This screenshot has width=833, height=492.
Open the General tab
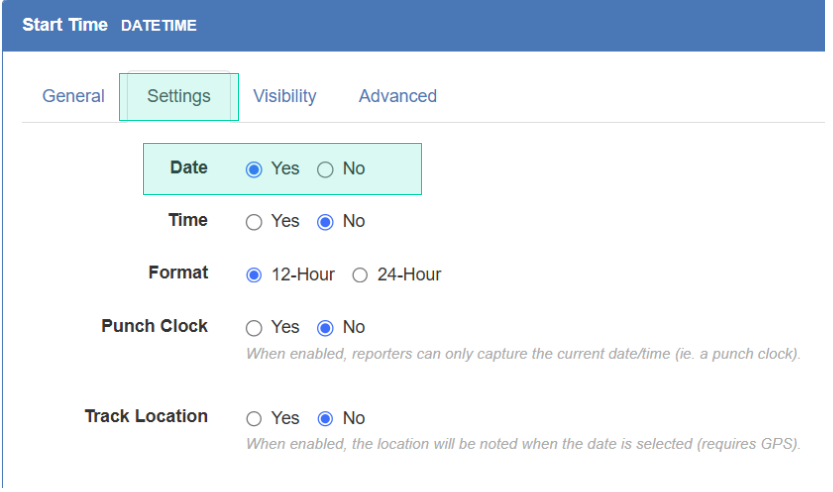pyautogui.click(x=73, y=96)
